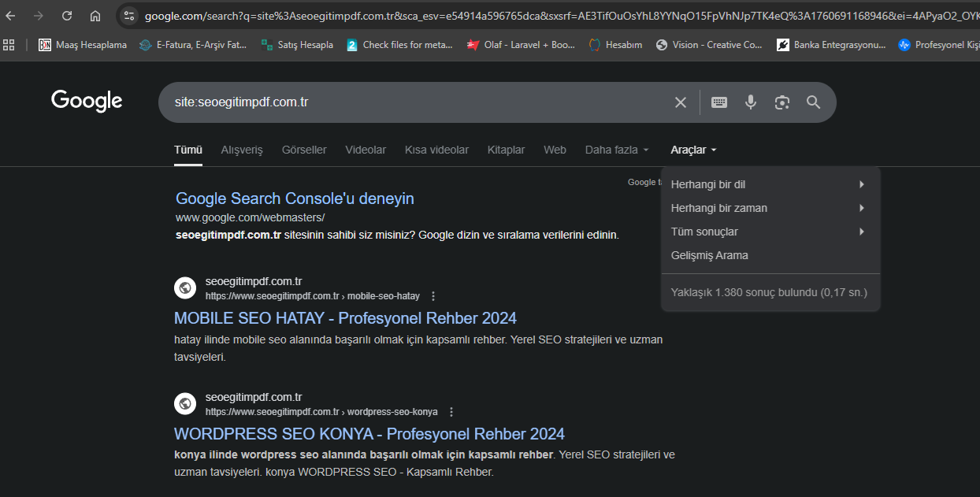Go back with the browser back arrow
The height and width of the screenshot is (497, 980).
coord(10,16)
